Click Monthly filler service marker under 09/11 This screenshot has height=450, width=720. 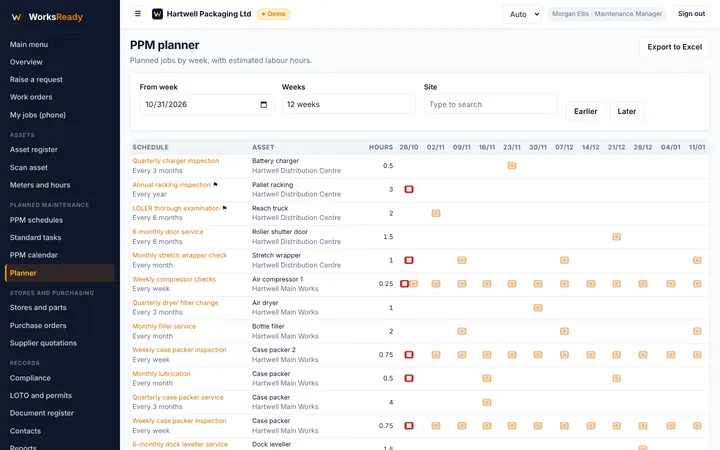pos(462,331)
